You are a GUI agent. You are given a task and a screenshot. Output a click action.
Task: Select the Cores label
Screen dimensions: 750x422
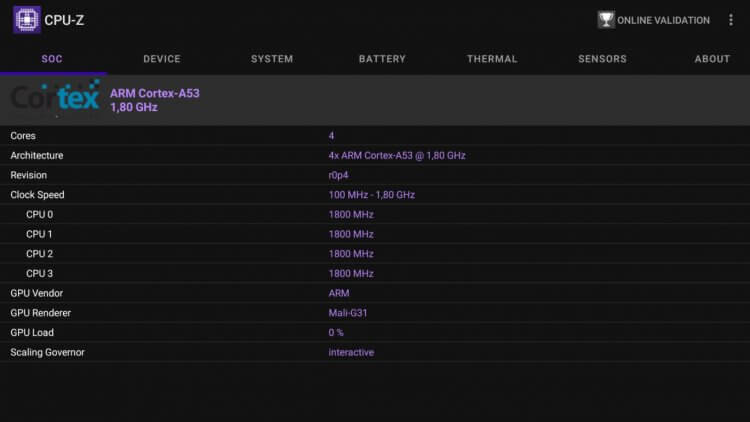(x=23, y=136)
